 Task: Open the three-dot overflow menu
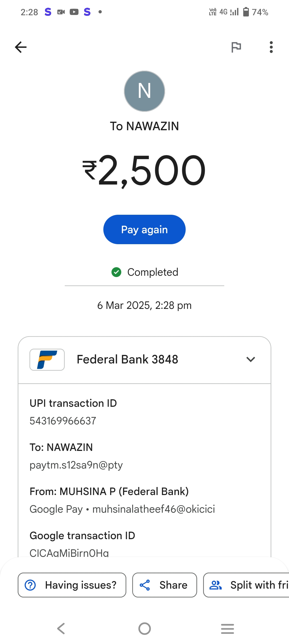(271, 47)
